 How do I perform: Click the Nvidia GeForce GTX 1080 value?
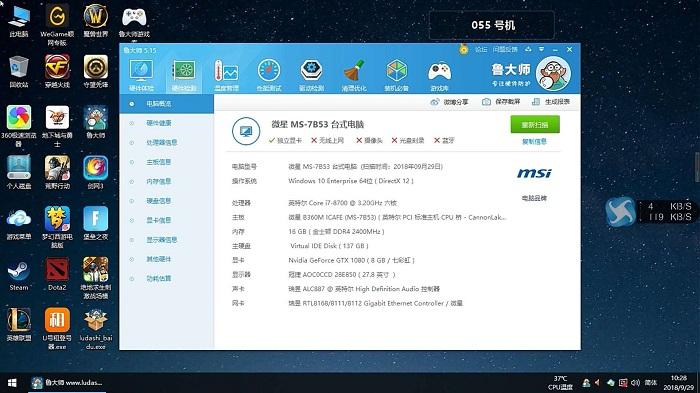(x=351, y=260)
